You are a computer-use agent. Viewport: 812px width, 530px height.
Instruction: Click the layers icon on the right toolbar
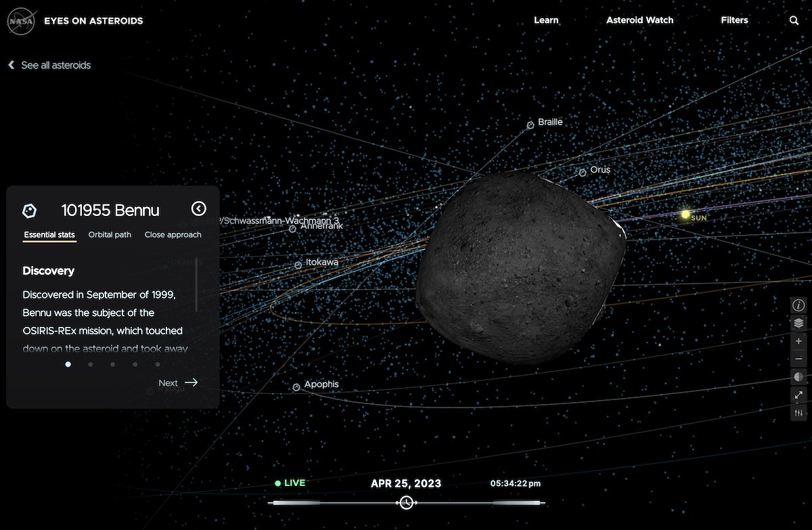(x=798, y=323)
